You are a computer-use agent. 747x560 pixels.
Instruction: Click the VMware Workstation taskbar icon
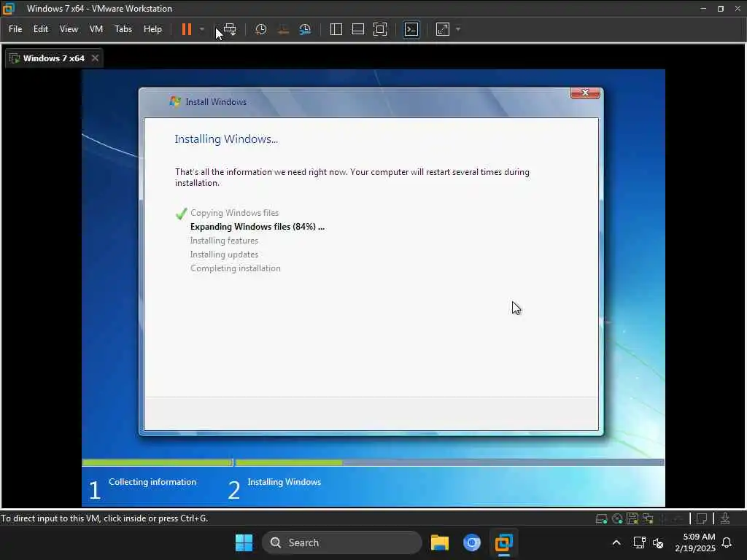(x=503, y=542)
